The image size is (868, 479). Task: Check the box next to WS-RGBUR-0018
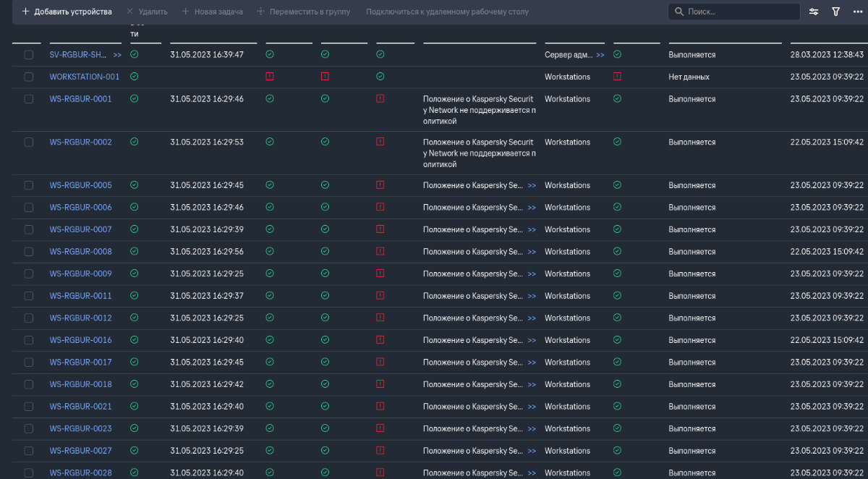(29, 385)
